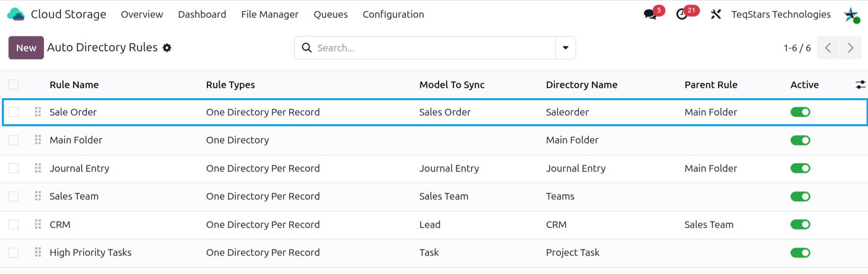868x274 pixels.
Task: Click the Cloud Storage app logo
Action: point(16,14)
